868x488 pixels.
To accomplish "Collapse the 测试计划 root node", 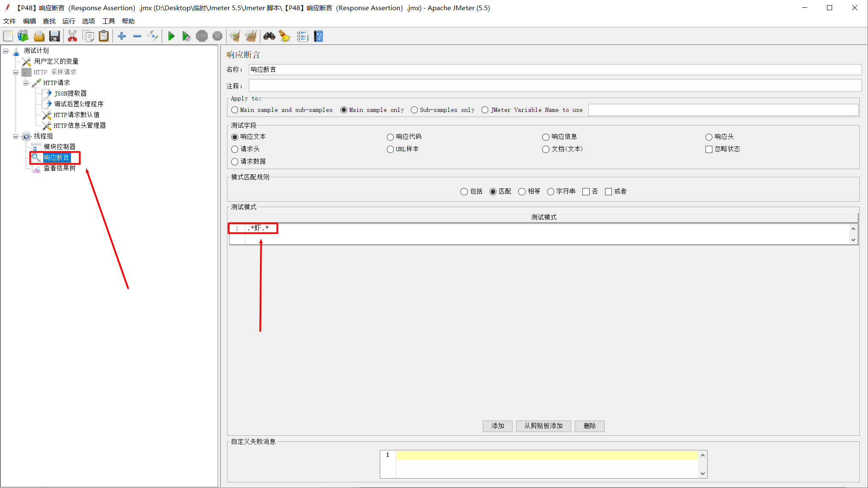I will point(6,51).
